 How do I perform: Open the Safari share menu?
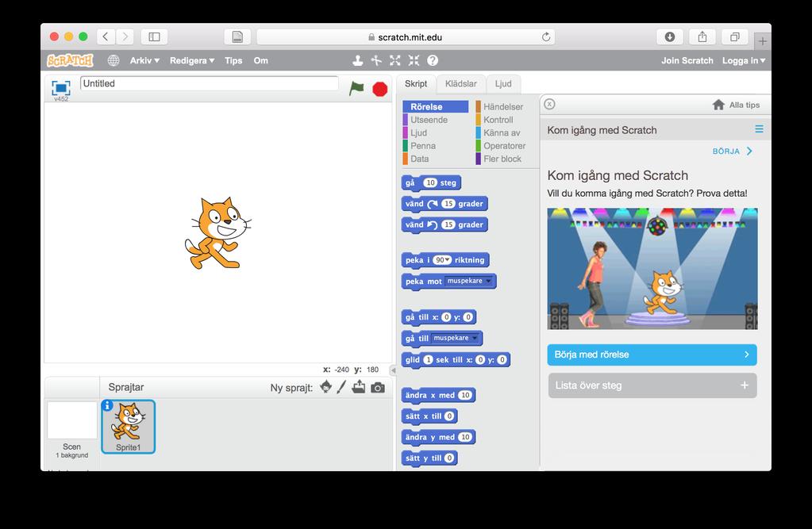coord(702,36)
